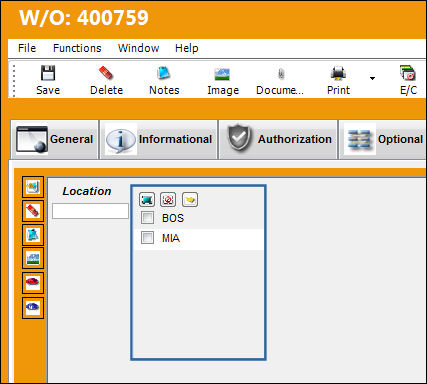
Task: Open the Documents paperclip toolbar icon
Action: (x=281, y=74)
